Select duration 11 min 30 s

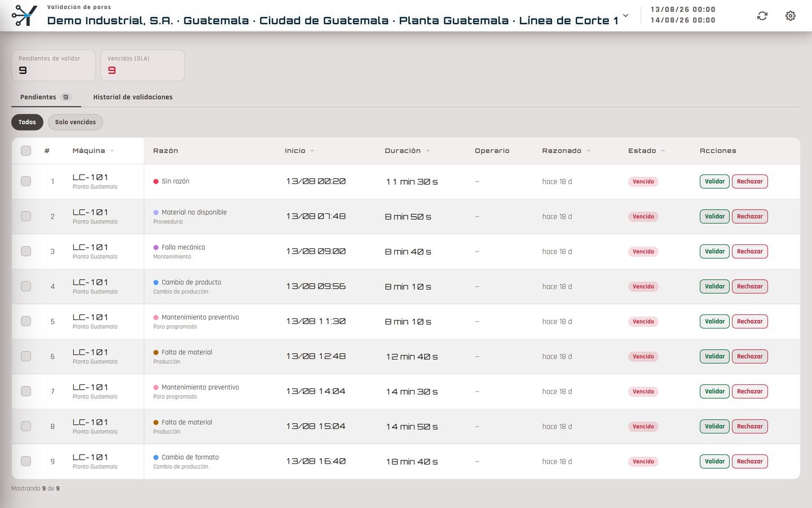click(x=412, y=181)
